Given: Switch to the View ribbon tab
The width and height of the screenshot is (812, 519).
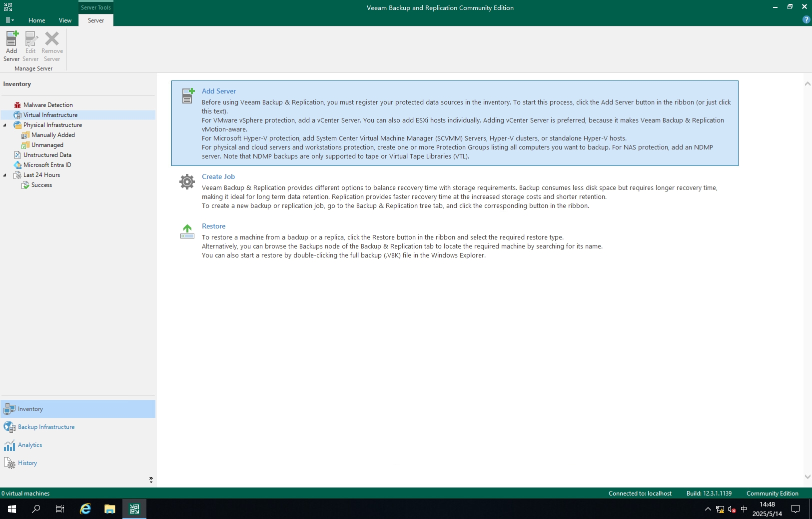Looking at the screenshot, I should [x=65, y=20].
